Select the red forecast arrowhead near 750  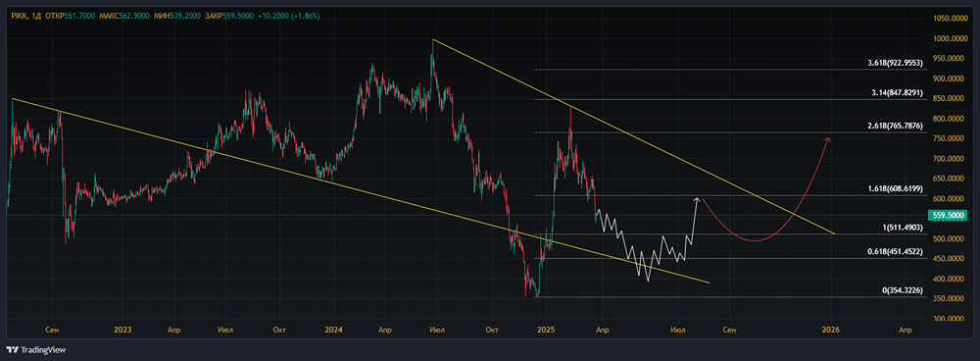(828, 139)
